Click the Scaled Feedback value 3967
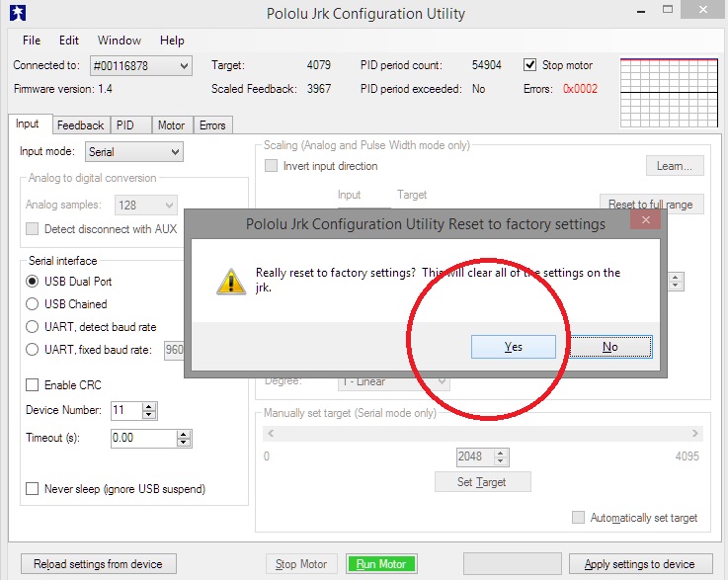Screen dimensions: 728x580 click(x=319, y=89)
